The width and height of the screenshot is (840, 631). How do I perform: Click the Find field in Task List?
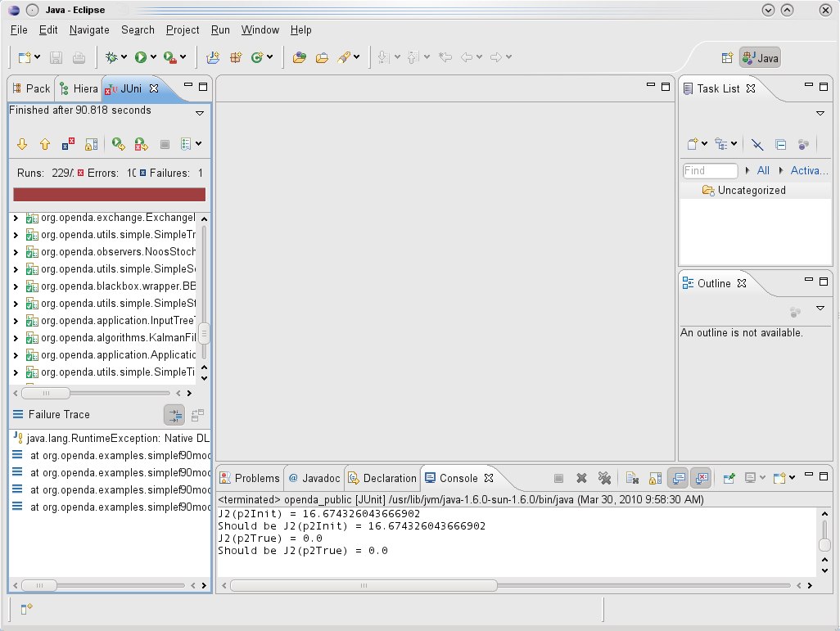[x=709, y=170]
